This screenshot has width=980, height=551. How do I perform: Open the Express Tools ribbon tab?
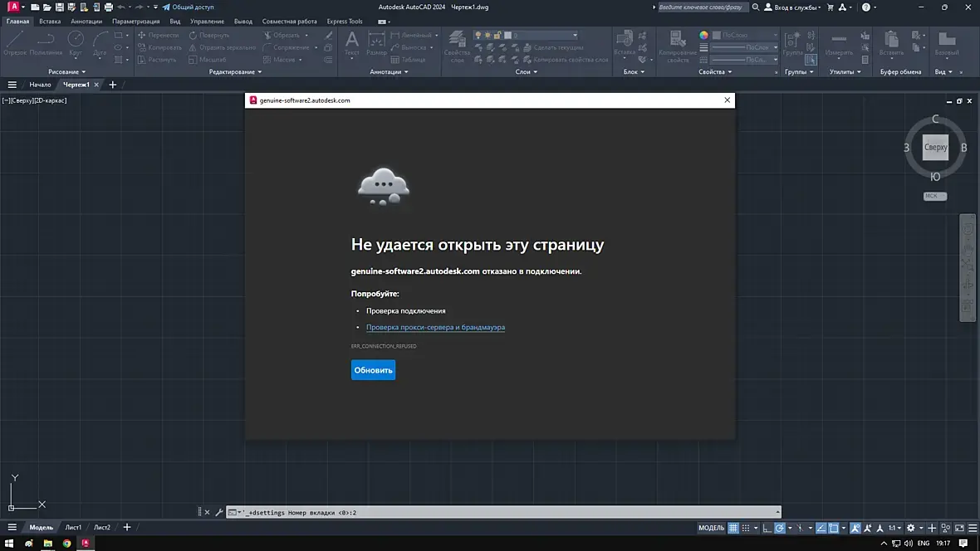pyautogui.click(x=345, y=22)
